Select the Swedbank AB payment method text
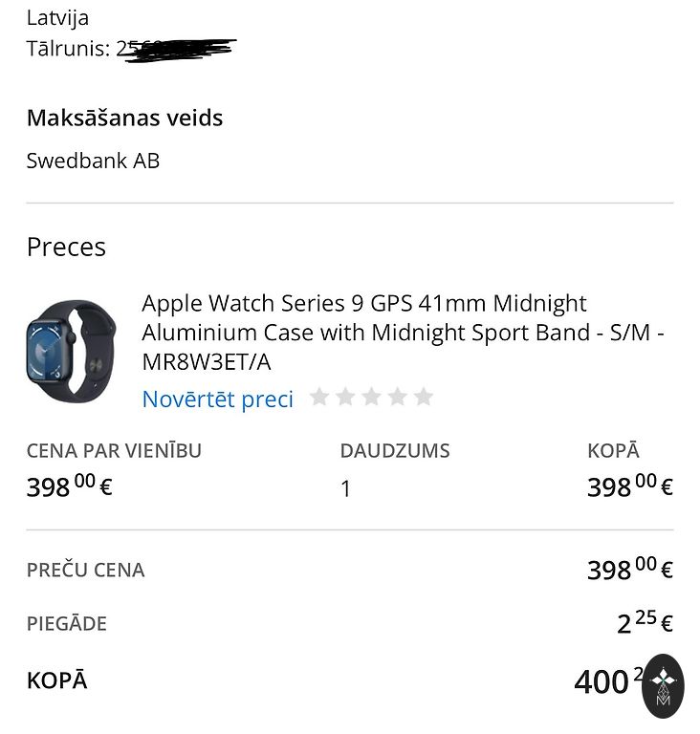 [93, 161]
